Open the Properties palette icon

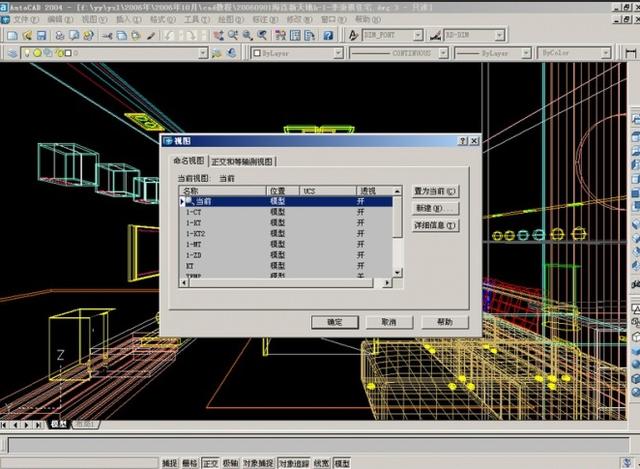coord(280,36)
